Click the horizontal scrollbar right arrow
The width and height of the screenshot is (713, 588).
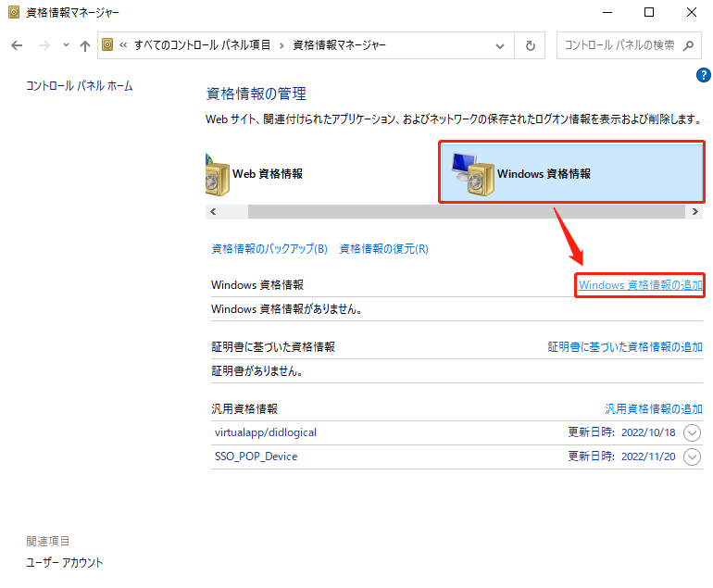click(694, 211)
